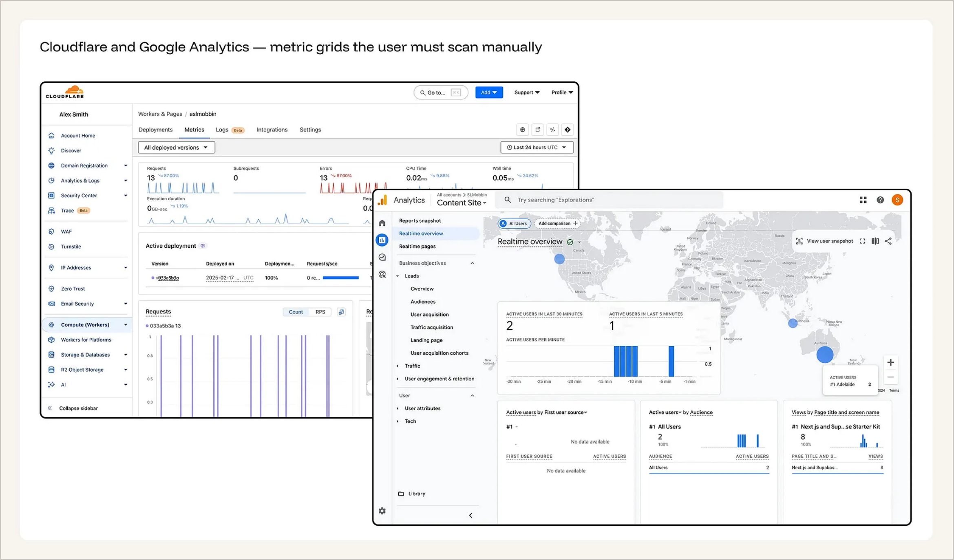This screenshot has height=560, width=954.
Task: Open Reports snapshot in Analytics
Action: pos(420,220)
